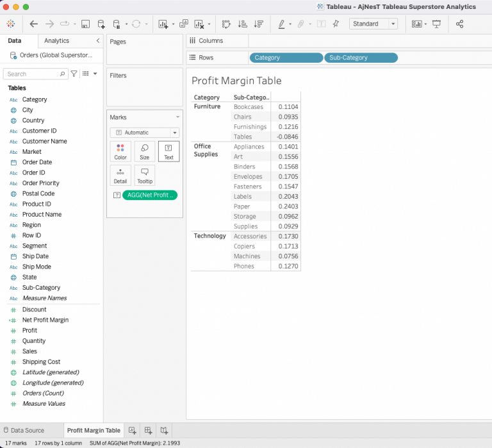Click the Tooltip button in Marks card
492x448 pixels.
(144, 175)
